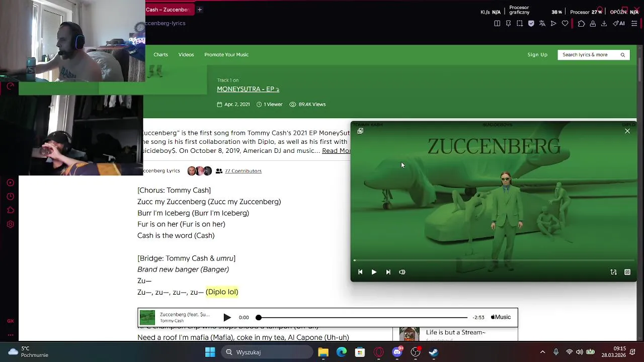Open the 77 Contributors link
This screenshot has width=644, height=362.
point(243,171)
